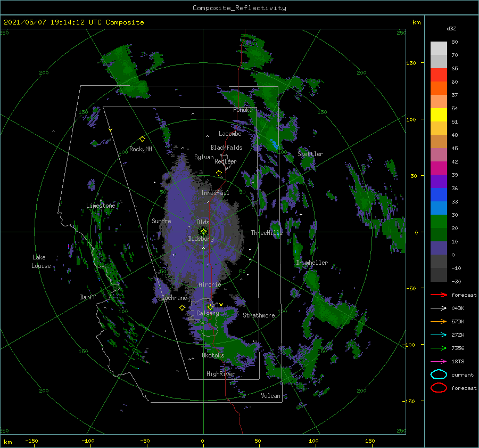Click the Didsbury label
The image size is (479, 448).
201,239
